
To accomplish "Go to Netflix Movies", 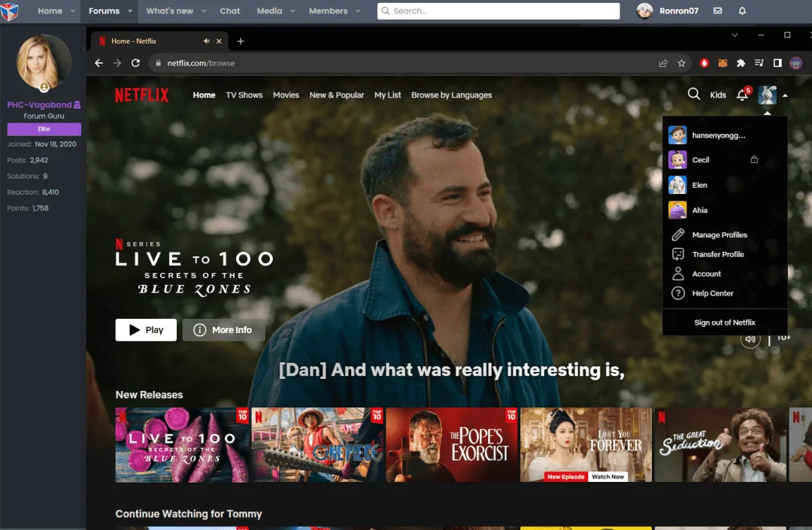I will point(286,95).
